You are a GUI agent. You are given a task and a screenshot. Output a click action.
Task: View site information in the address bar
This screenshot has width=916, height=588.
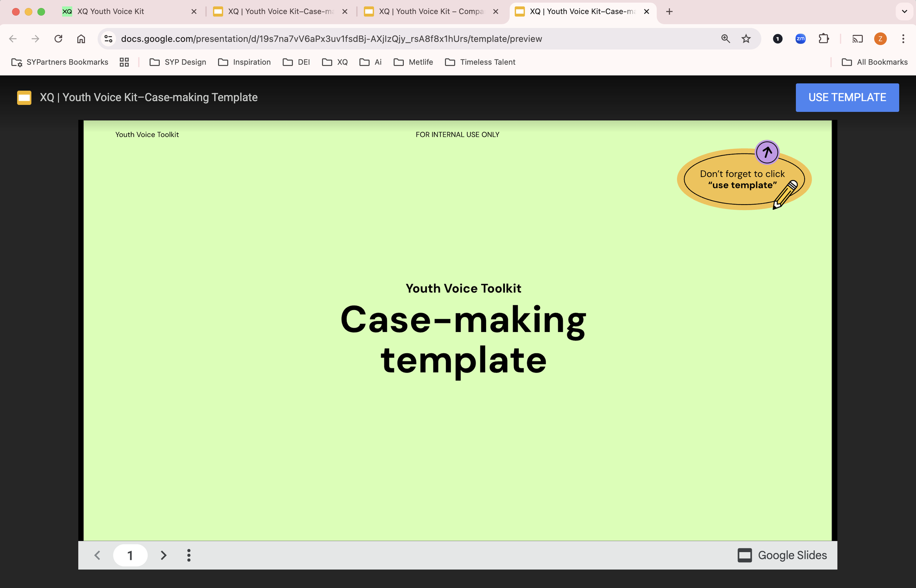coord(108,38)
